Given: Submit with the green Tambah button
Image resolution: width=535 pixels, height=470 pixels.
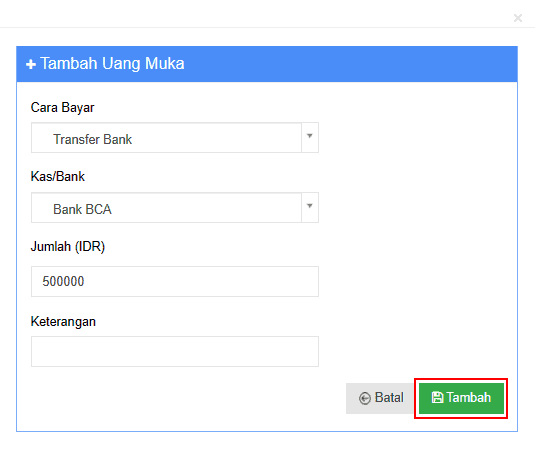Looking at the screenshot, I should click(461, 398).
